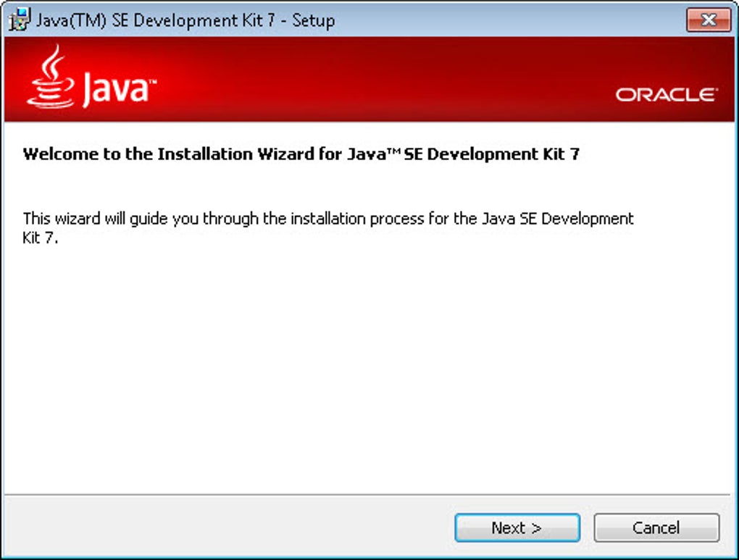
Task: Click the bold Welcome to the Installation Wizard heading
Action: click(301, 154)
